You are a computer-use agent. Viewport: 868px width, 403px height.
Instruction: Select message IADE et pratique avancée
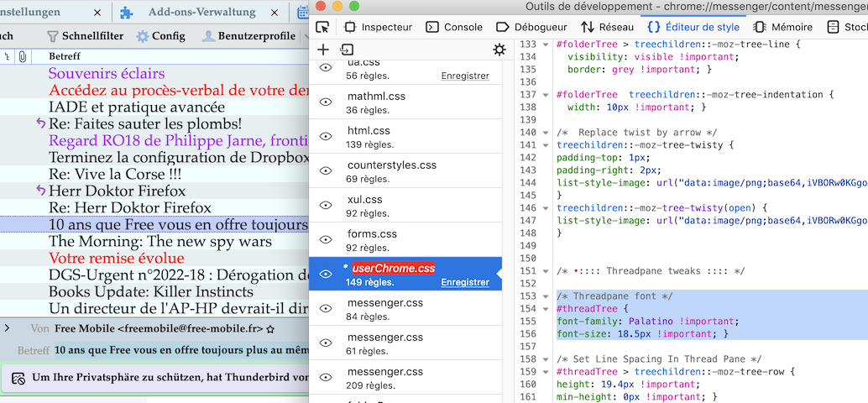[137, 107]
